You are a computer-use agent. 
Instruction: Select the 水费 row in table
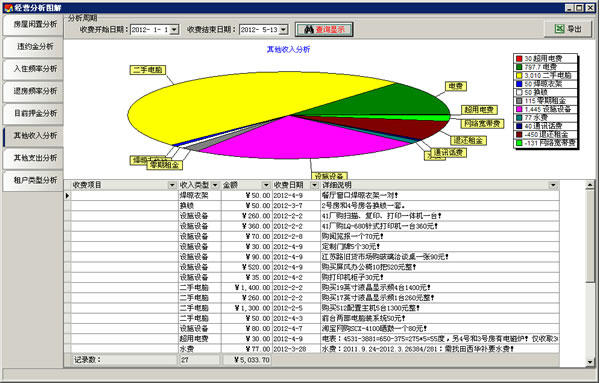311,349
